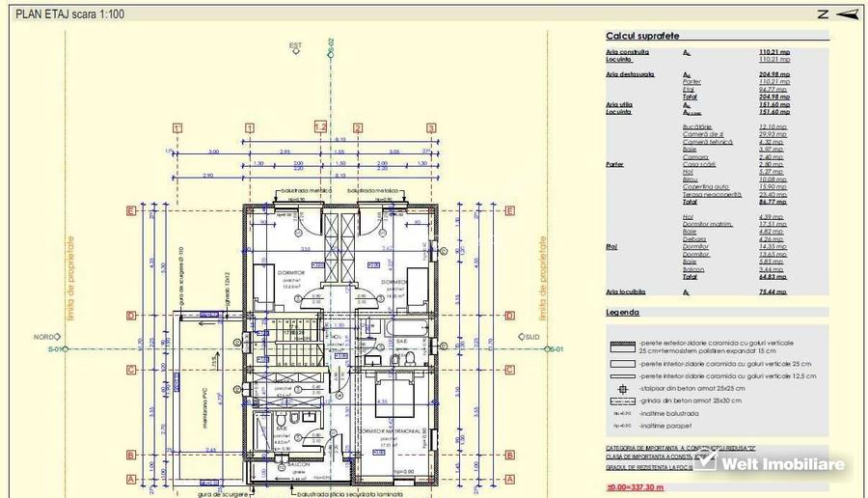
Task: Click the 'Cameră de zi' table row
Action: 734,134
